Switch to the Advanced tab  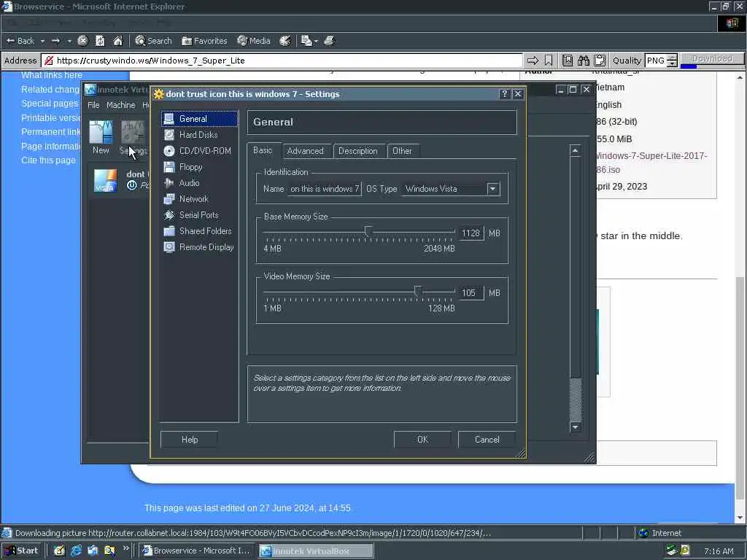point(306,151)
